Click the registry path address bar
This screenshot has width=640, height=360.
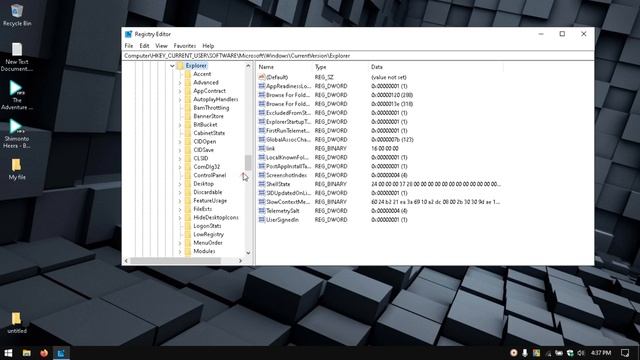(358, 56)
